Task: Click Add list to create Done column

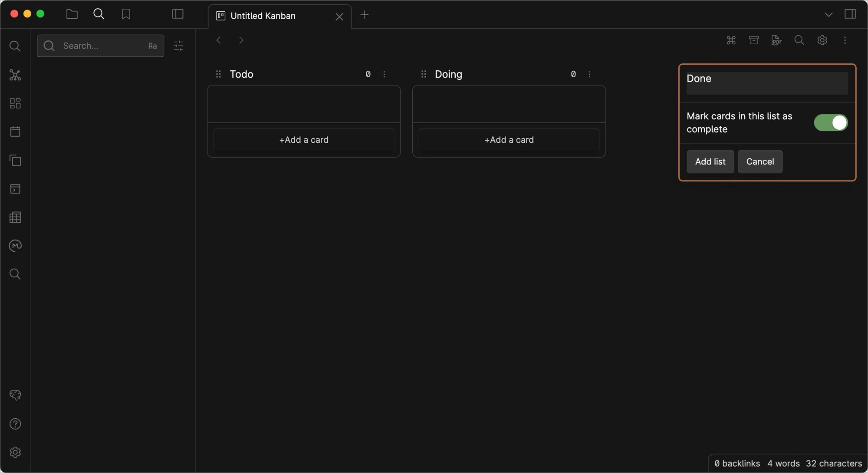Action: click(x=710, y=161)
